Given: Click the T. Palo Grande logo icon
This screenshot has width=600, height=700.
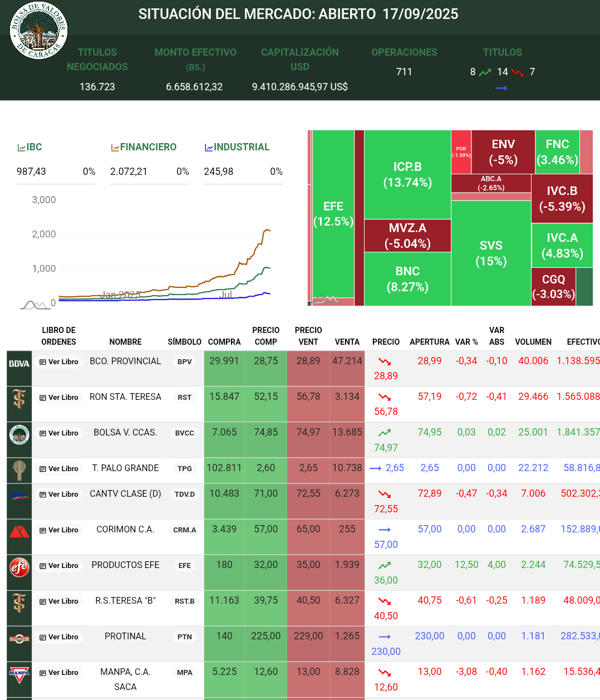Looking at the screenshot, I should (x=19, y=470).
